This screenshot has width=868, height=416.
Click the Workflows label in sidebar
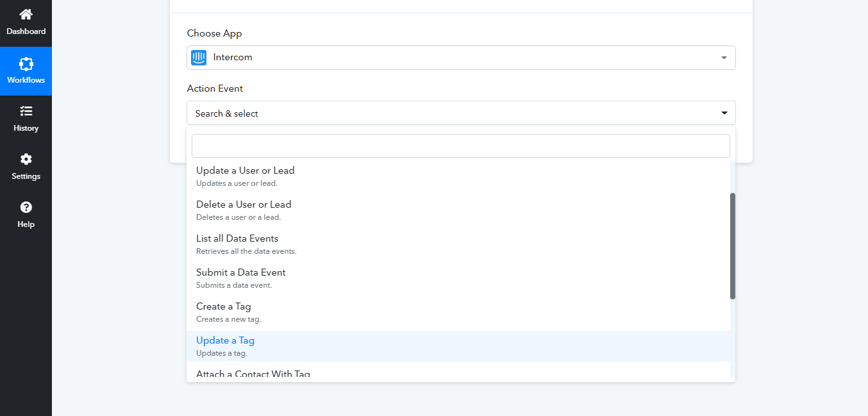click(x=26, y=80)
